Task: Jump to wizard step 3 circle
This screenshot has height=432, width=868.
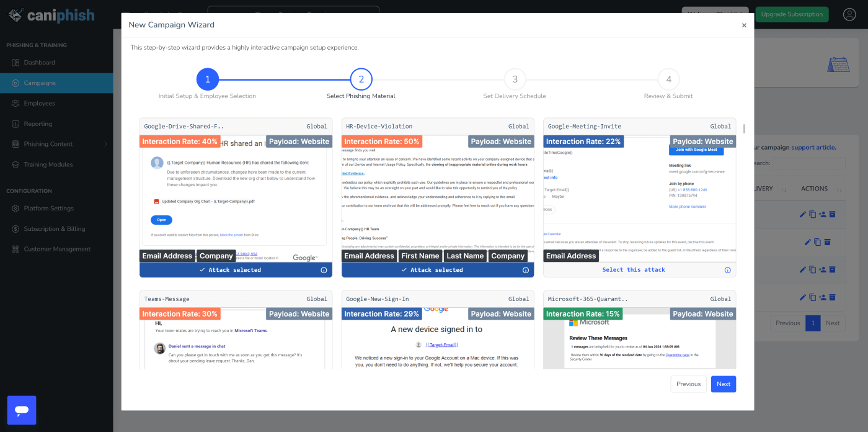Action: click(x=515, y=79)
